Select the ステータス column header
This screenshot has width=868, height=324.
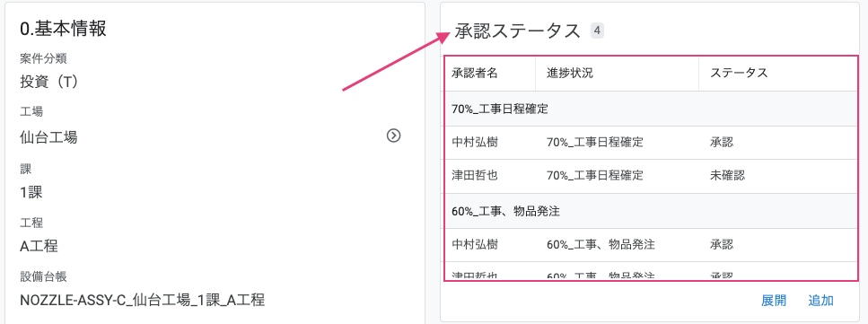[739, 73]
